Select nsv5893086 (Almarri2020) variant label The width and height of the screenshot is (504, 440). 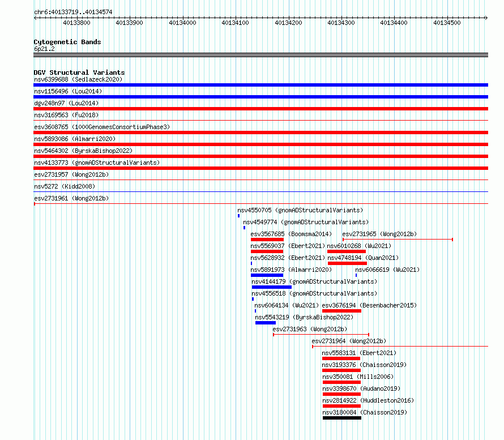tap(75, 139)
